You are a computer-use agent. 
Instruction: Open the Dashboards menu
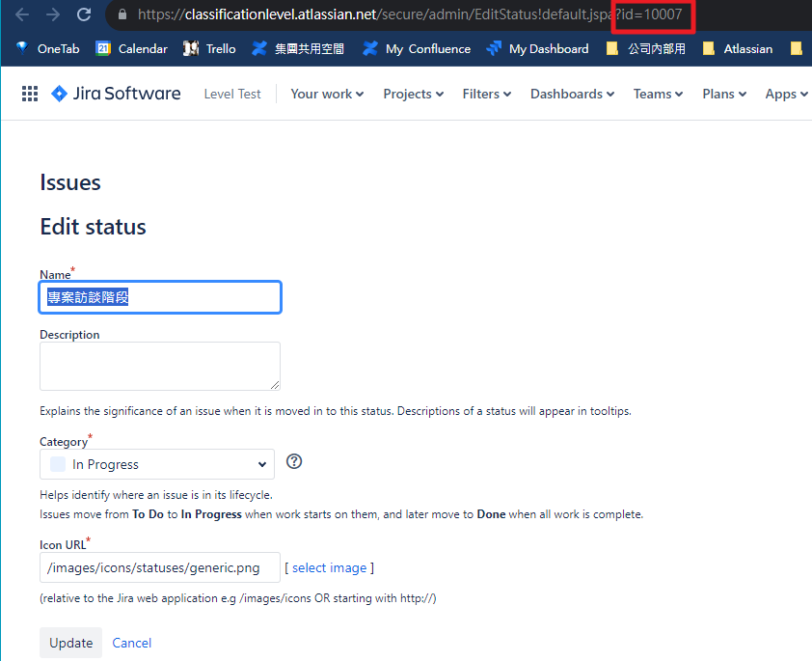(572, 94)
